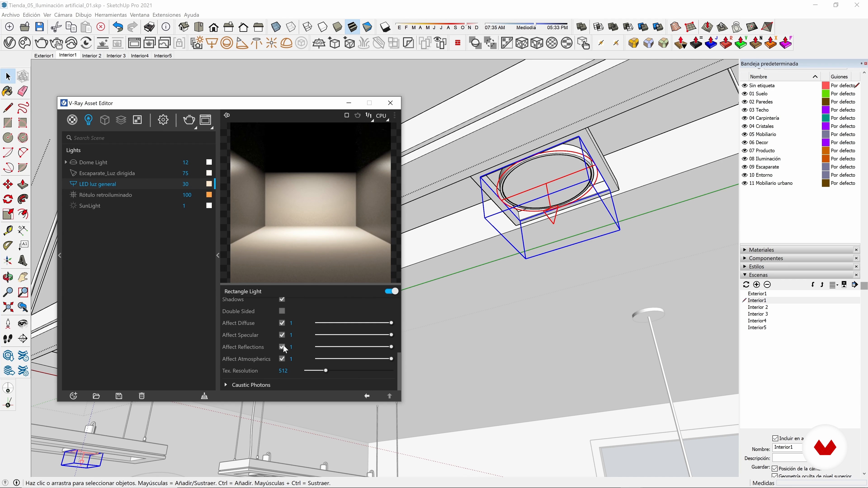Delete selected asset with trash icon
The width and height of the screenshot is (868, 488).
click(x=142, y=396)
